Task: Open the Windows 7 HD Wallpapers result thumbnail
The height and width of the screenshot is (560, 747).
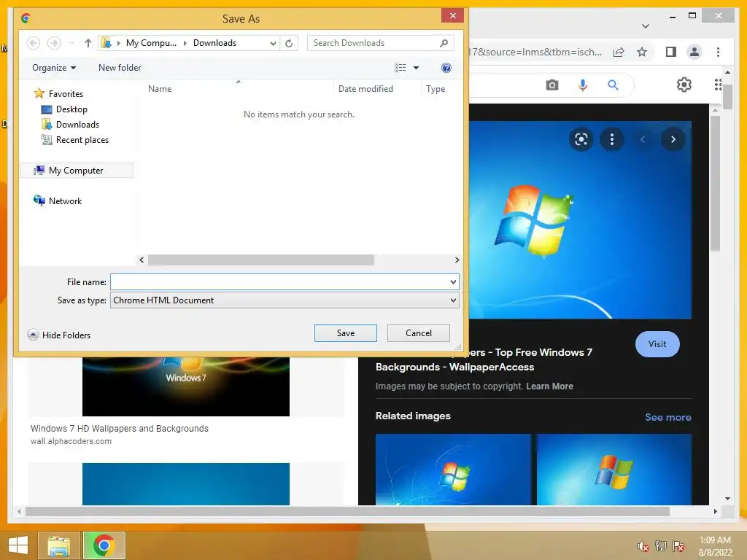Action: pyautogui.click(x=186, y=386)
